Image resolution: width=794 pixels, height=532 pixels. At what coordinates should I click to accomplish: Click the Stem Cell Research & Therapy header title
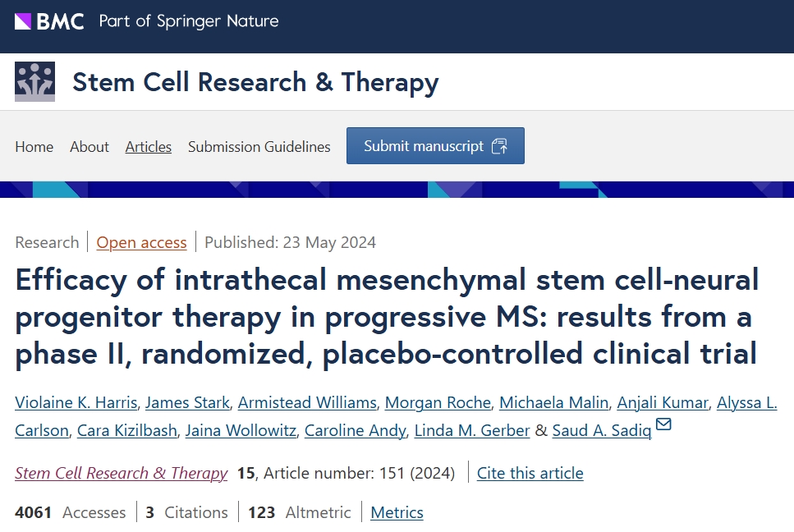tap(255, 82)
